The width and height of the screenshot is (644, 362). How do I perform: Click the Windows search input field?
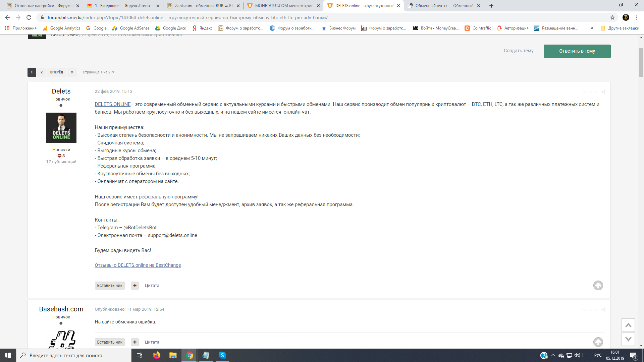[74, 355]
